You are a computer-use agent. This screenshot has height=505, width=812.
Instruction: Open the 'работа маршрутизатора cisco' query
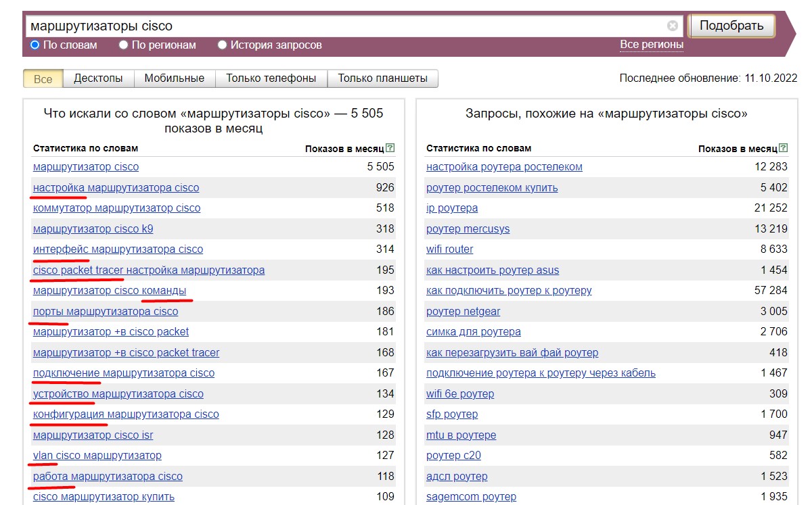tap(108, 477)
